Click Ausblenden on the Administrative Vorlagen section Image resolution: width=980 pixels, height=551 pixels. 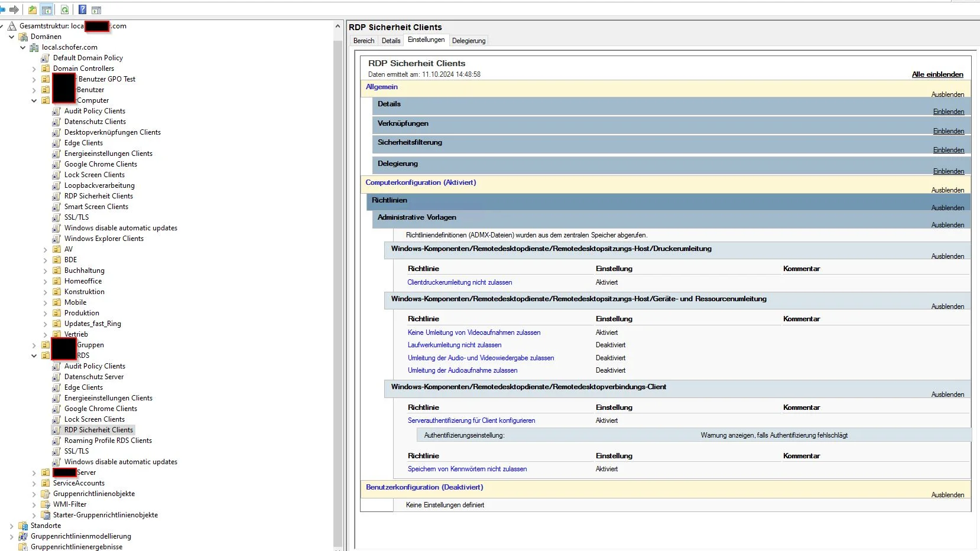tap(947, 225)
